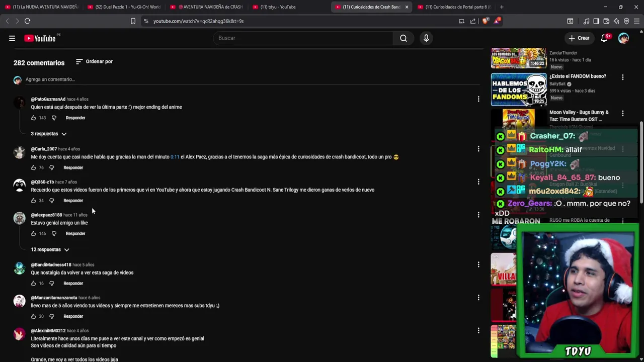Dislike the @Carla_2007 comment
Screen dimensions: 644x362
(51, 167)
